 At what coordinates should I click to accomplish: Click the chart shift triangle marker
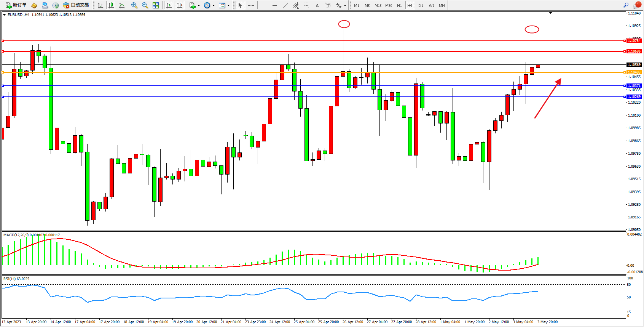[x=550, y=13]
